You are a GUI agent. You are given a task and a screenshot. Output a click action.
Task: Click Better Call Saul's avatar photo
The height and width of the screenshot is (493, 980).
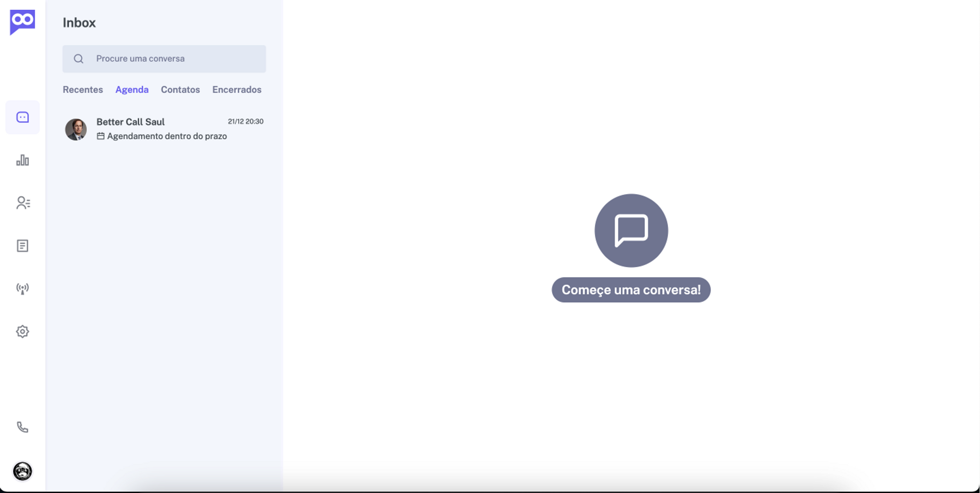(x=76, y=129)
